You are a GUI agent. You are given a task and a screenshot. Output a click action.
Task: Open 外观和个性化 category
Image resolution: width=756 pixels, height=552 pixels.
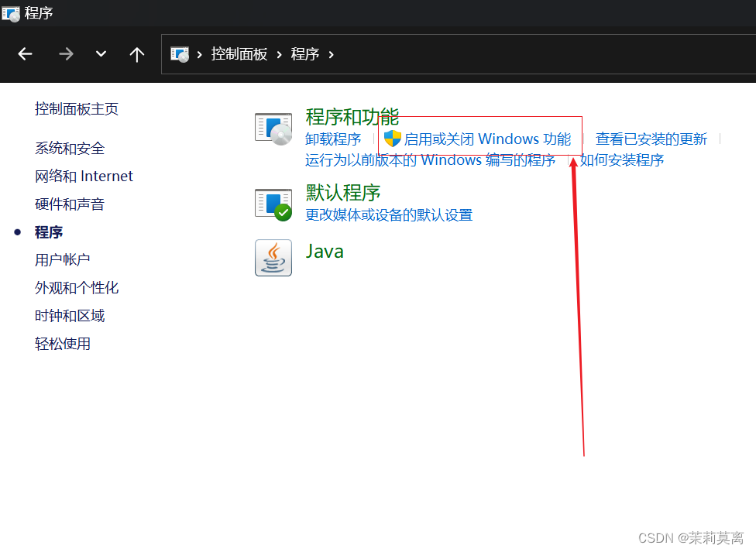pyautogui.click(x=77, y=288)
